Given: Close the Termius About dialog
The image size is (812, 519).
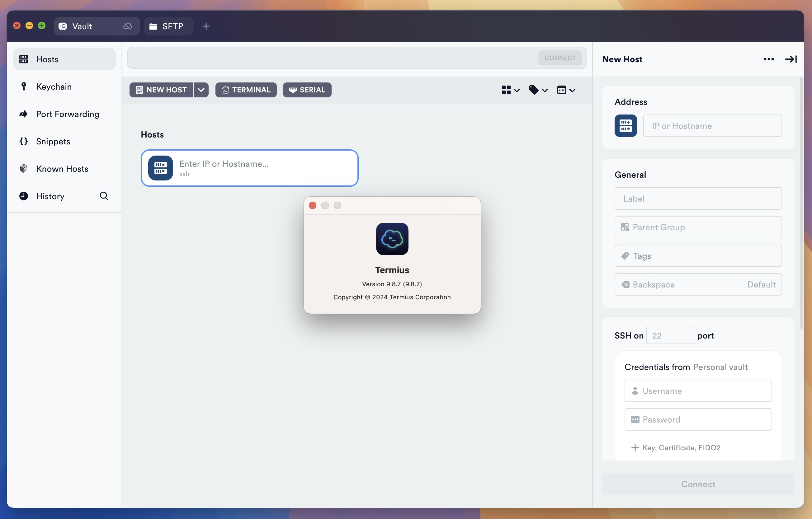Looking at the screenshot, I should tap(313, 205).
